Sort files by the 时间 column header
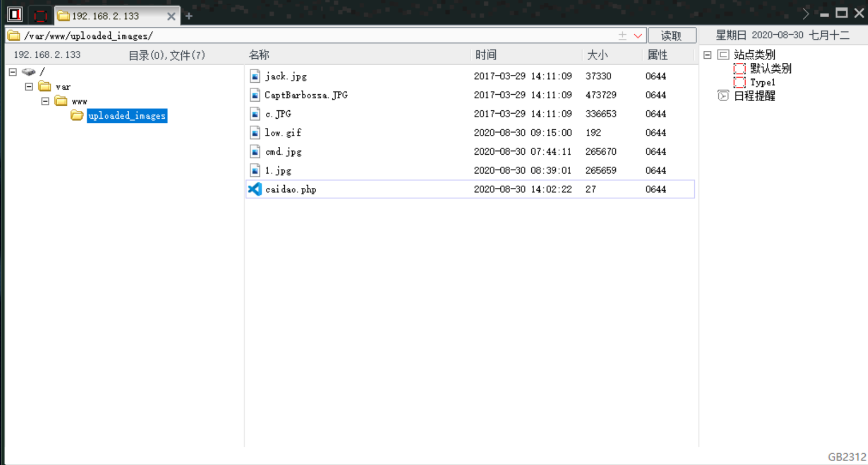This screenshot has width=868, height=465. click(x=486, y=55)
